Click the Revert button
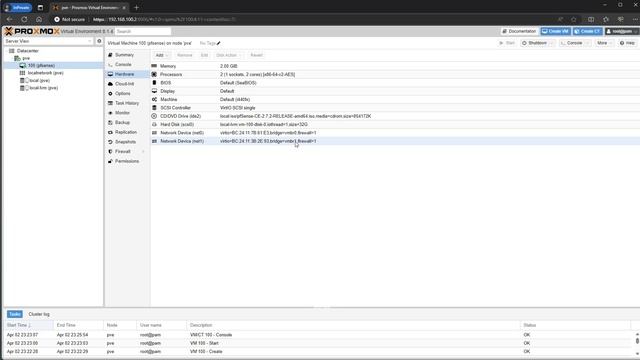 pyautogui.click(x=256, y=55)
